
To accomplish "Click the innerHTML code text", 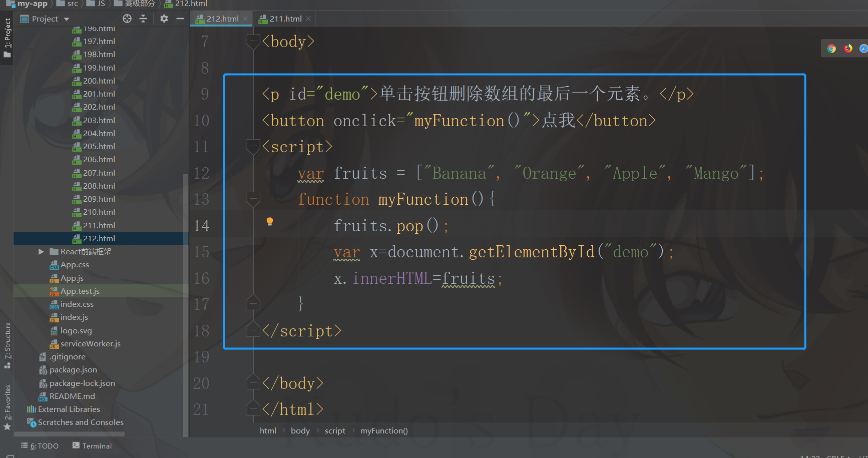I will coord(392,278).
